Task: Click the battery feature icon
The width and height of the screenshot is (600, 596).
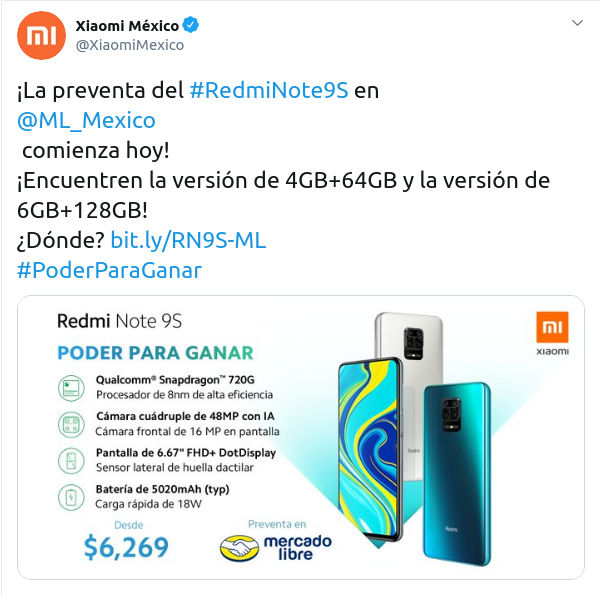Action: pyautogui.click(x=71, y=497)
